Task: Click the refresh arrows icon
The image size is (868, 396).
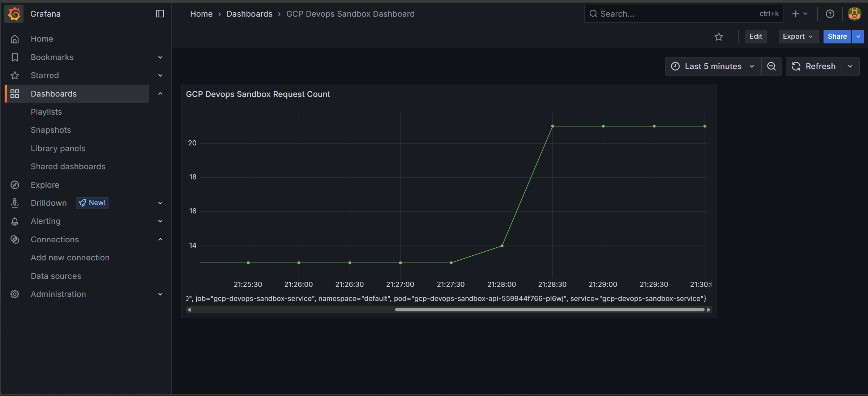Action: point(796,66)
